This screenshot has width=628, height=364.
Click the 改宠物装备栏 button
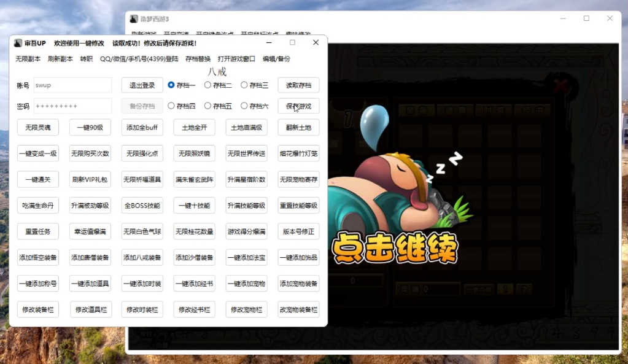298,309
